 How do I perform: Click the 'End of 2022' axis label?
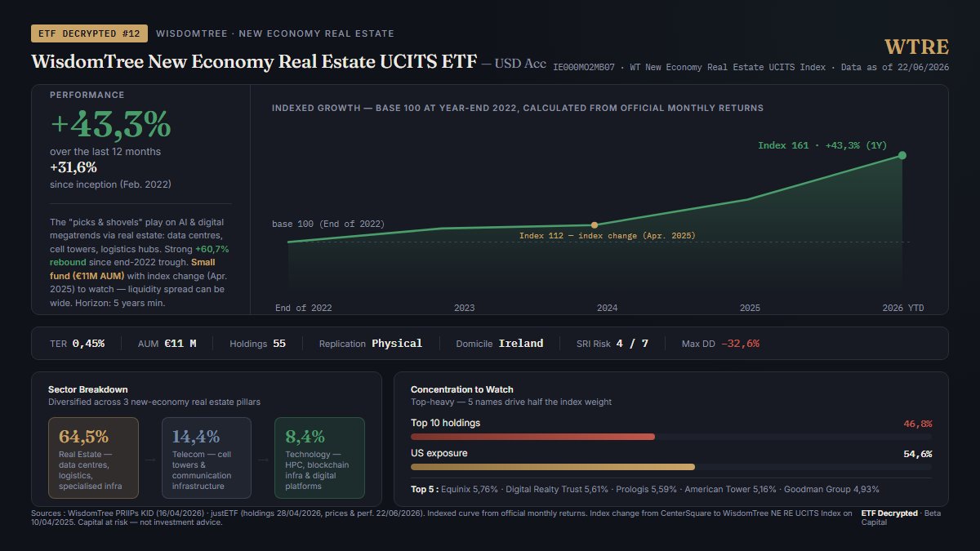tap(304, 309)
